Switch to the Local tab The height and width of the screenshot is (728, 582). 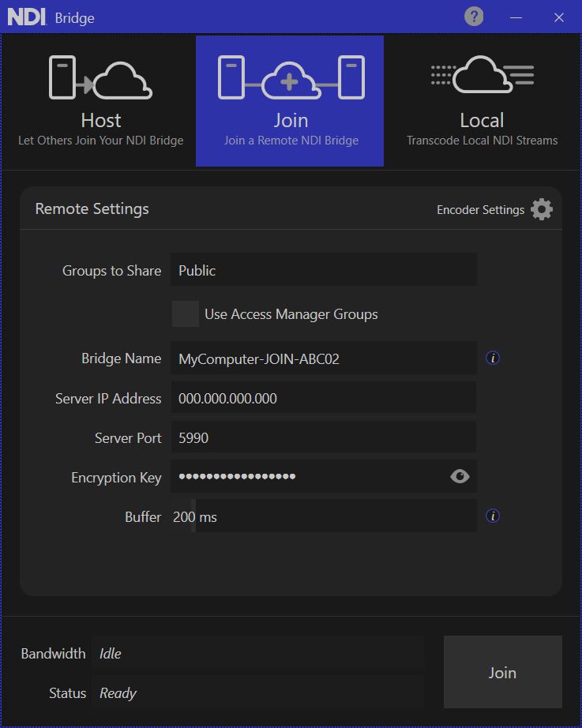482,101
